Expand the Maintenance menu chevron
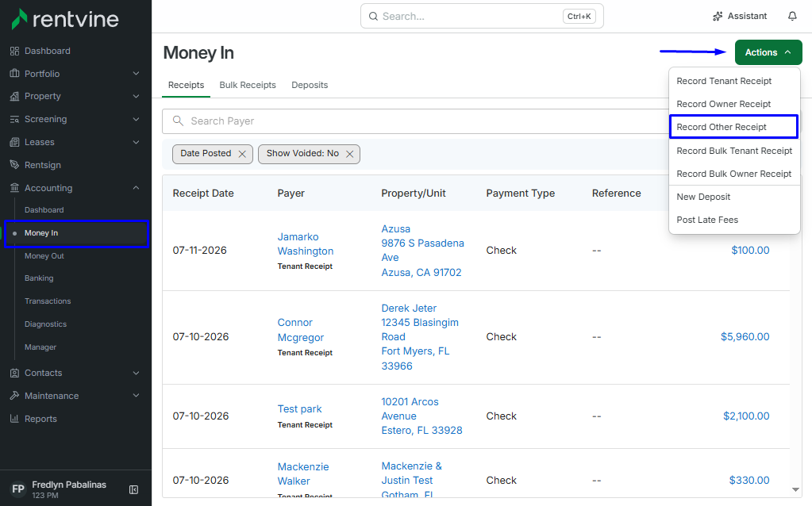Screen dimensions: 812x506 (137, 395)
